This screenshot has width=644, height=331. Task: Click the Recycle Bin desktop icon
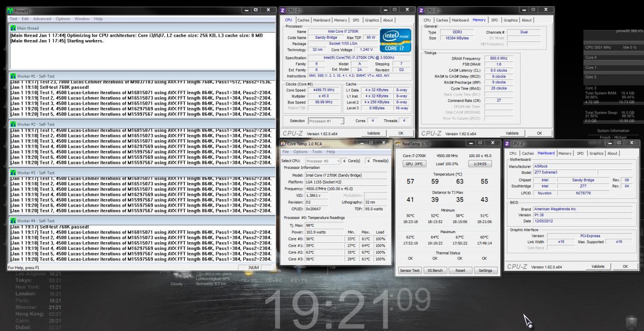[x=631, y=322]
